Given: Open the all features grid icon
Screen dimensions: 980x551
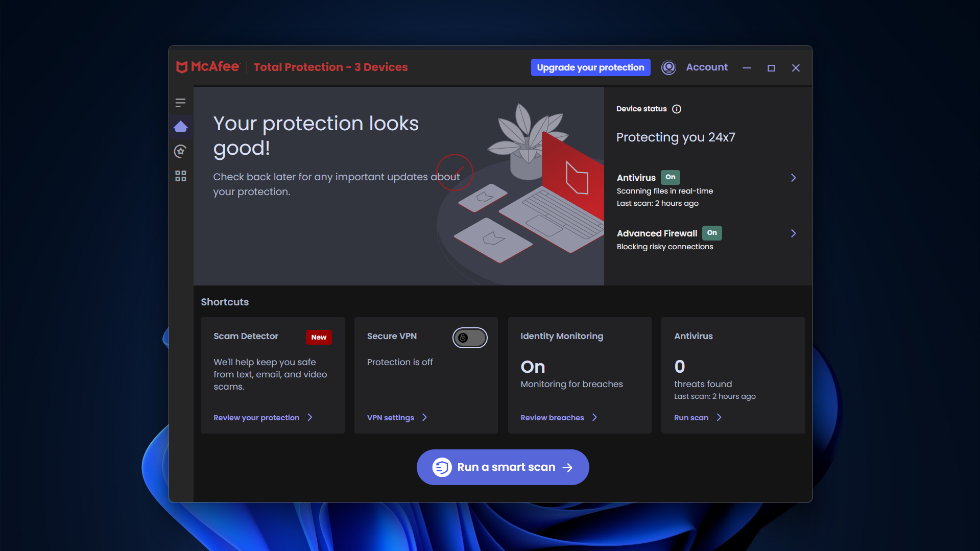Looking at the screenshot, I should (181, 176).
